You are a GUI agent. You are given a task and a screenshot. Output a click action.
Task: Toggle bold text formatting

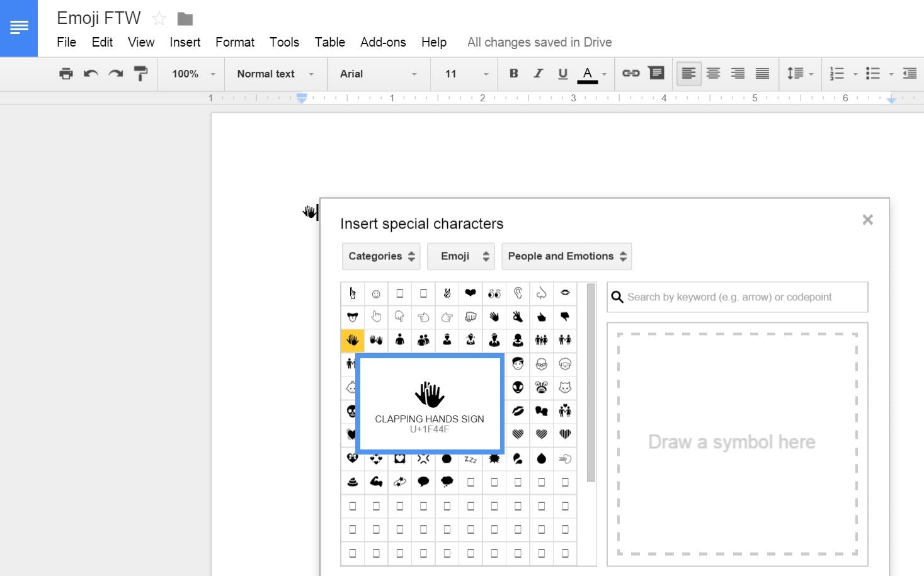[x=513, y=74]
